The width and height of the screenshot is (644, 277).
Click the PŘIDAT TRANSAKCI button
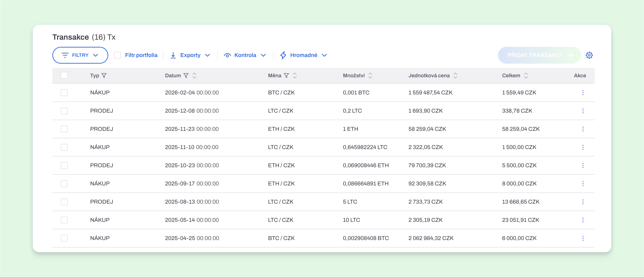pos(539,55)
